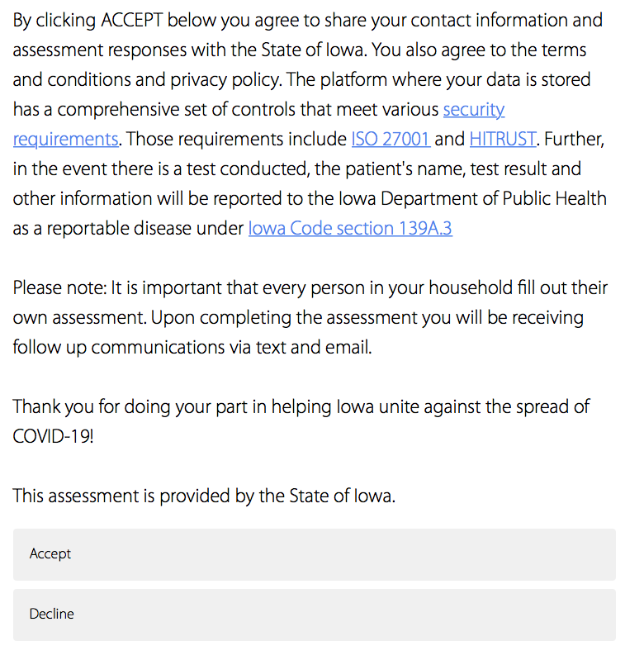
Task: Open Iowa Code section 139A.3 link
Action: 350,229
